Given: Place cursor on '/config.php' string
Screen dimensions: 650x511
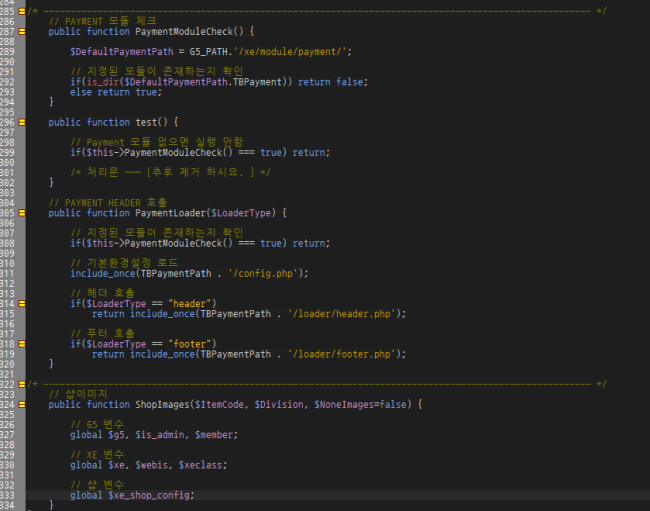Looking at the screenshot, I should point(265,273).
